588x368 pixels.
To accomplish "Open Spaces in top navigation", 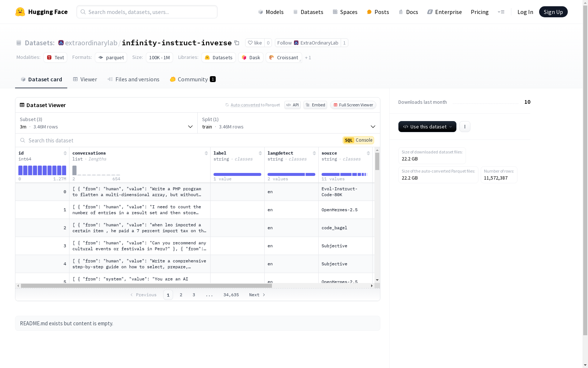I will [x=345, y=12].
